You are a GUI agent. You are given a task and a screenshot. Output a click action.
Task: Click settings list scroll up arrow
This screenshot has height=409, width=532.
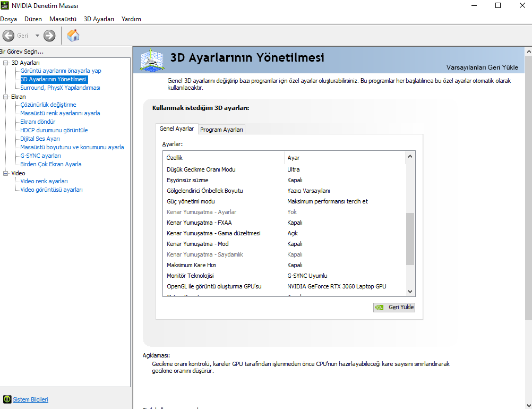[410, 156]
